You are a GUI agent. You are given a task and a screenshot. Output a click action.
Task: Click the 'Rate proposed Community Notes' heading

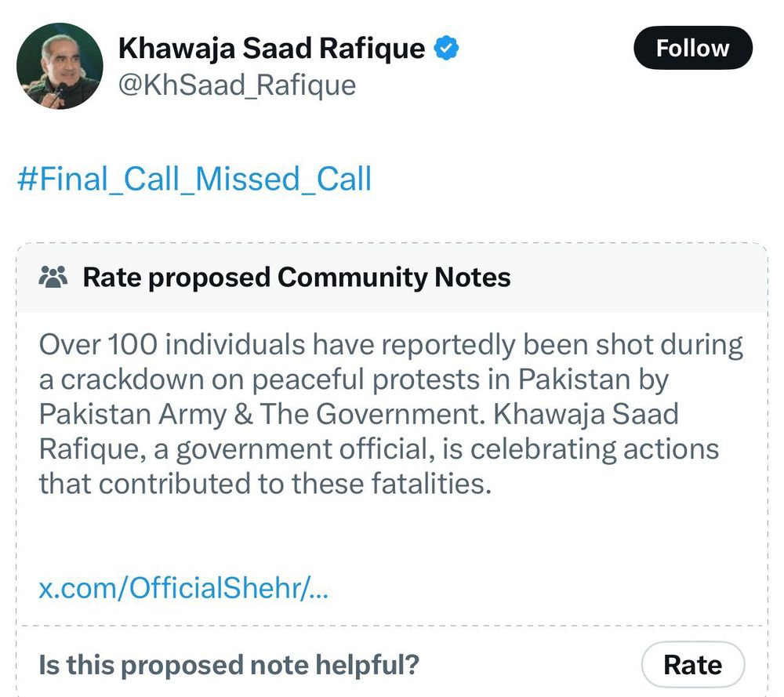[x=296, y=278]
